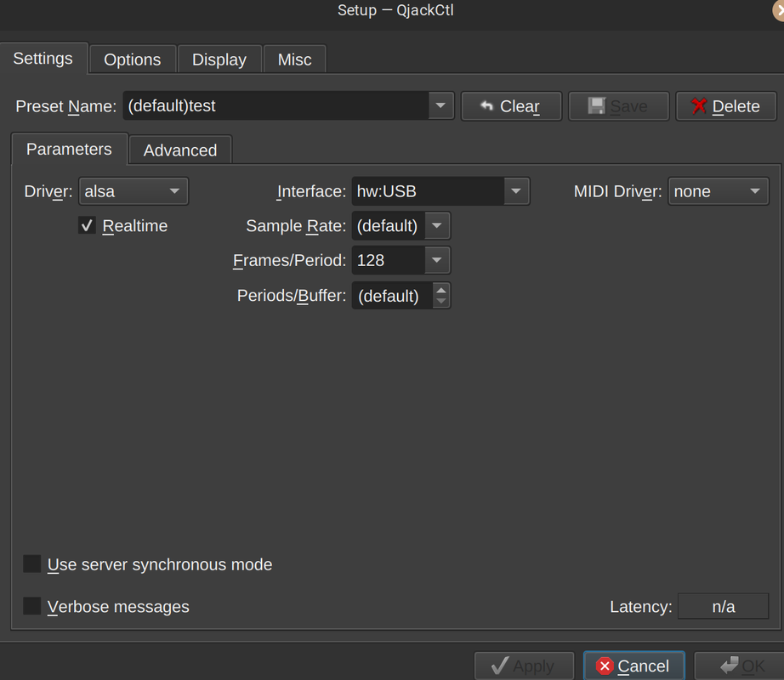Close the Setup QjackCtl window
Viewport: 784px width, 680px height.
tap(779, 10)
